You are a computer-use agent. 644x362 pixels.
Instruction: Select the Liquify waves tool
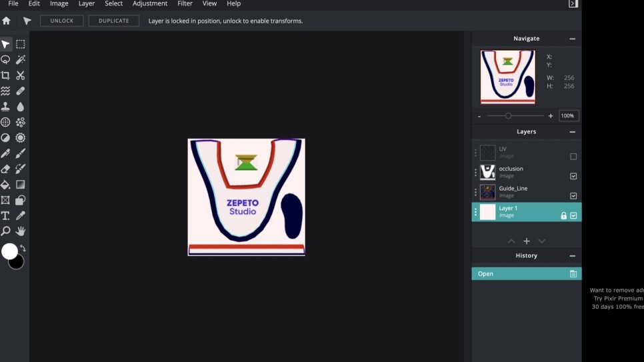coord(5,91)
